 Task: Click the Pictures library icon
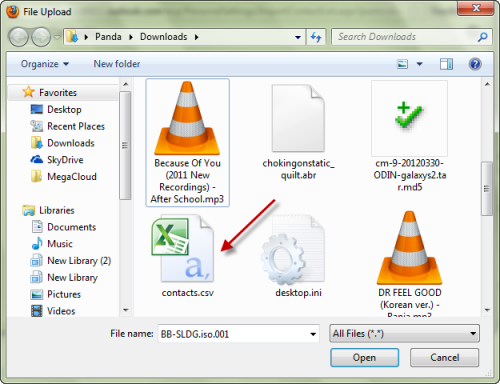[37, 294]
